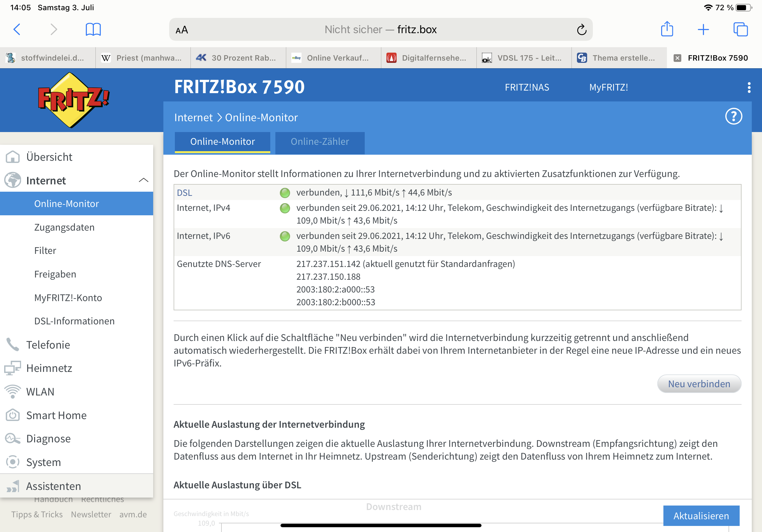762x532 pixels.
Task: Expand the WLAN menu section
Action: [40, 392]
